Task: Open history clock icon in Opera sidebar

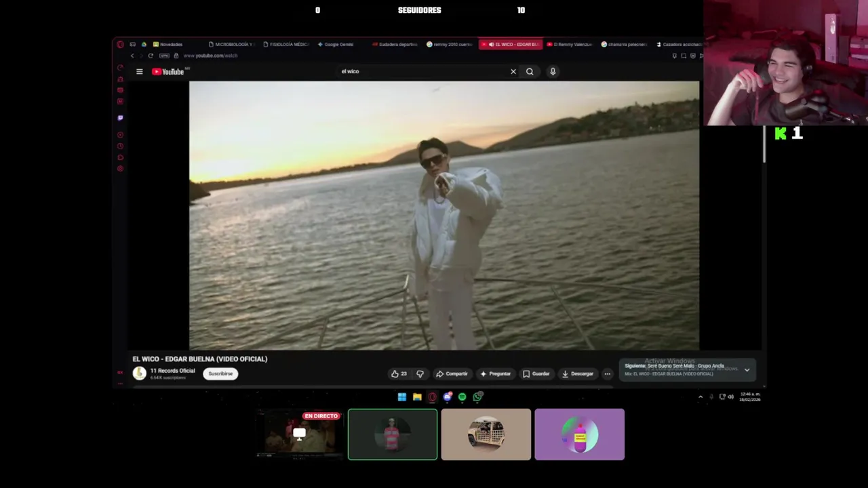Action: (x=120, y=146)
